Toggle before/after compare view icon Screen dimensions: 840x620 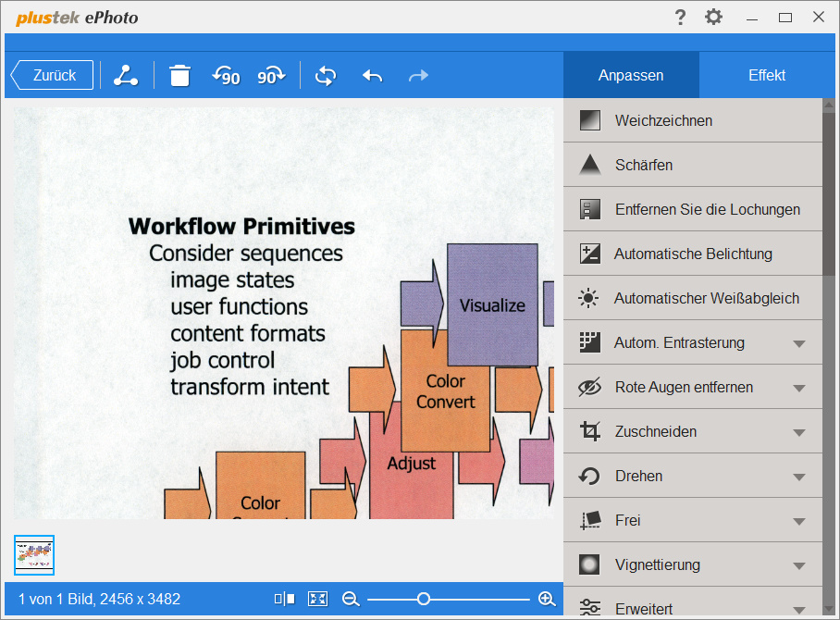coord(284,599)
